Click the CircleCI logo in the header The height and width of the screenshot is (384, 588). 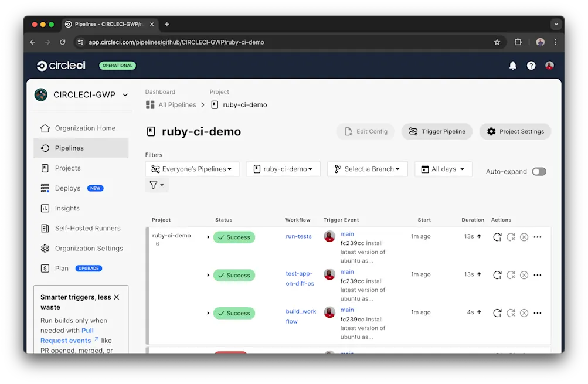point(60,65)
